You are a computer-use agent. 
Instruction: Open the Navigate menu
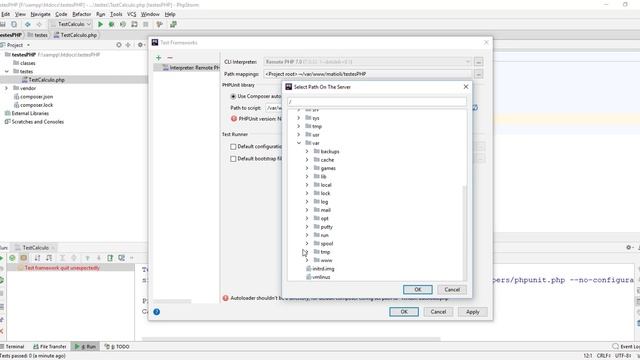(40, 14)
